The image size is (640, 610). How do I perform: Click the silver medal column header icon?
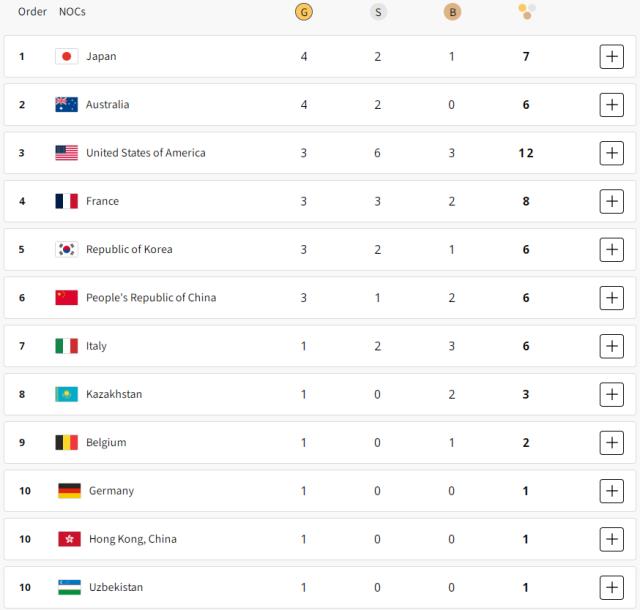378,12
